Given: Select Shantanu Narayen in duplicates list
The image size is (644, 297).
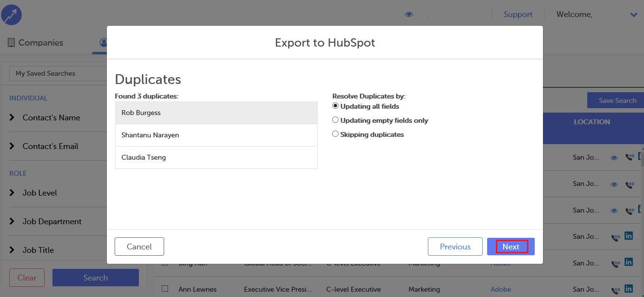Looking at the screenshot, I should pos(216,135).
